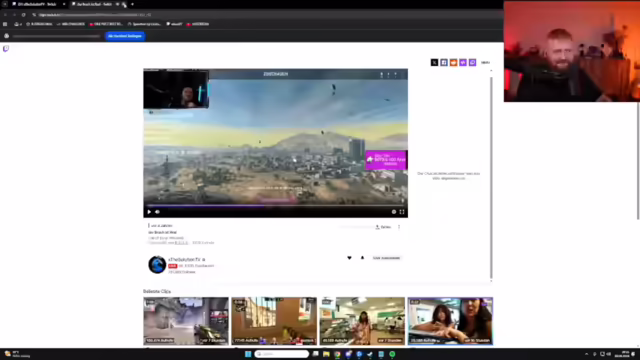640x360 pixels.
Task: Click the blue set-as-default-browser button
Action: 125,36
